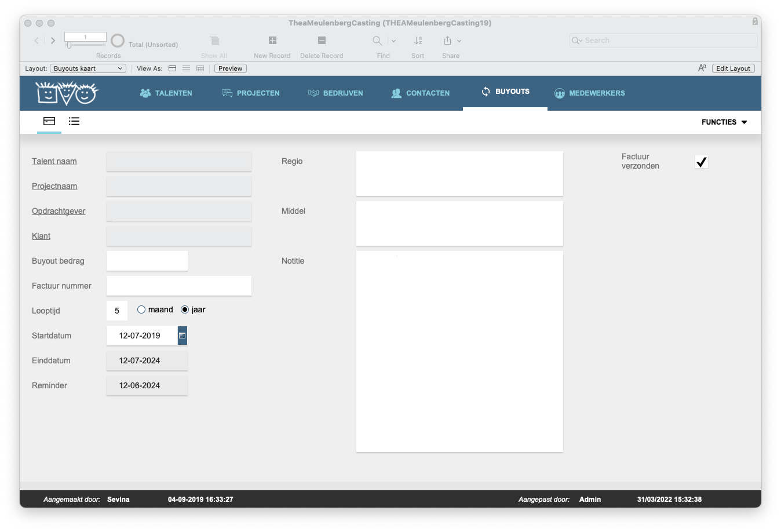This screenshot has height=532, width=781.
Task: Toggle the Factuur verzonden checkbox
Action: (702, 162)
